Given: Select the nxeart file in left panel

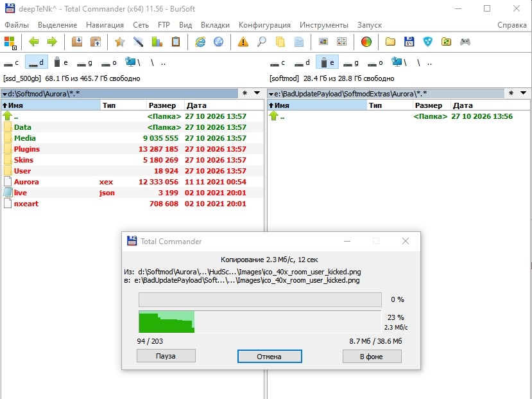Looking at the screenshot, I should (x=132, y=204).
